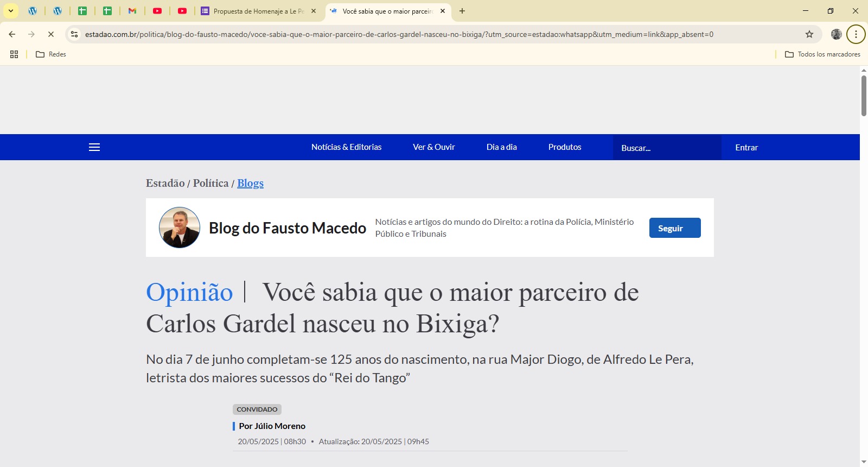The image size is (868, 467).
Task: Go back to the previous page
Action: 12,34
